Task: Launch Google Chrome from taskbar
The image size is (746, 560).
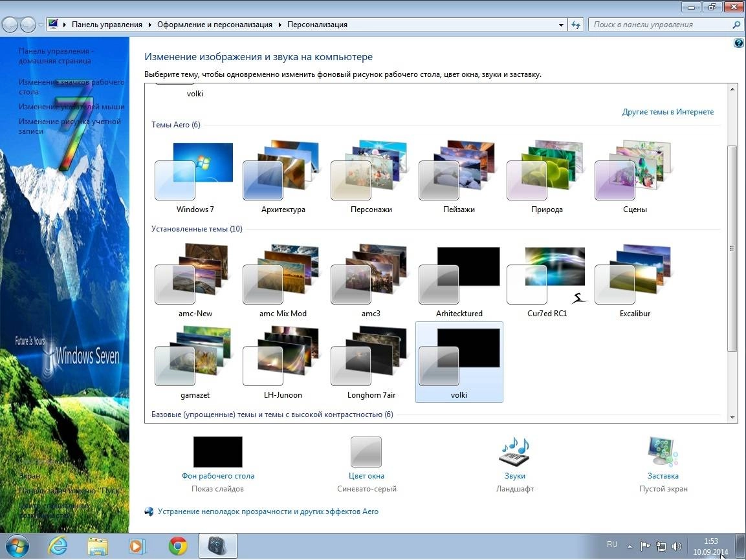Action: pos(177,546)
